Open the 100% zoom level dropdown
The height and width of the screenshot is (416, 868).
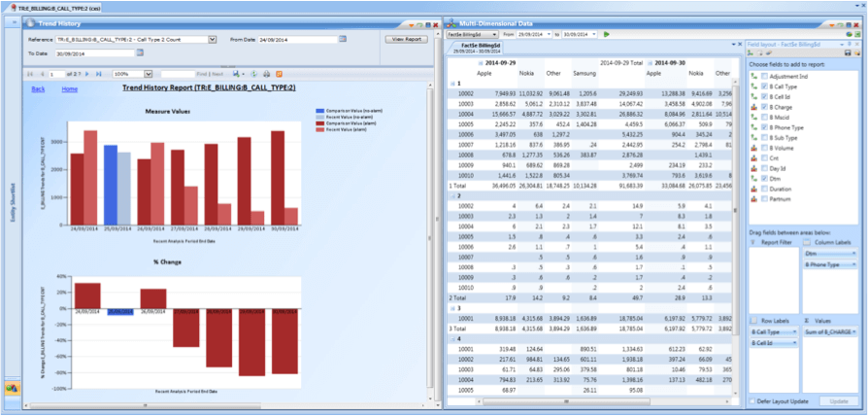(x=148, y=74)
